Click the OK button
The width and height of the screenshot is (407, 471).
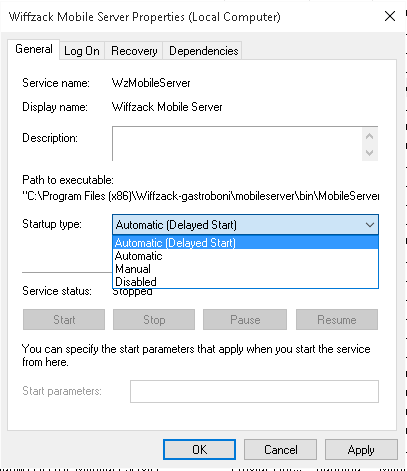point(199,450)
